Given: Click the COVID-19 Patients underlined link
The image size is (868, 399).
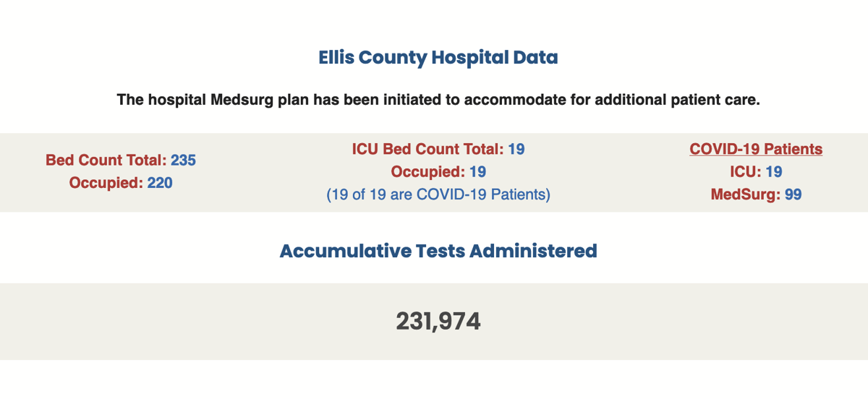Looking at the screenshot, I should coord(756,149).
